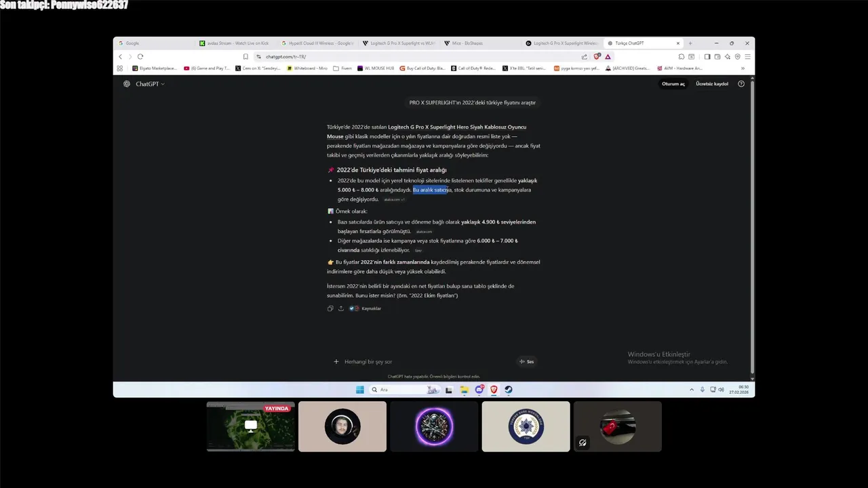Switch to the black-icon Logitech G Pro X Superlight Wireless tab
The height and width of the screenshot is (488, 868).
pyautogui.click(x=561, y=43)
